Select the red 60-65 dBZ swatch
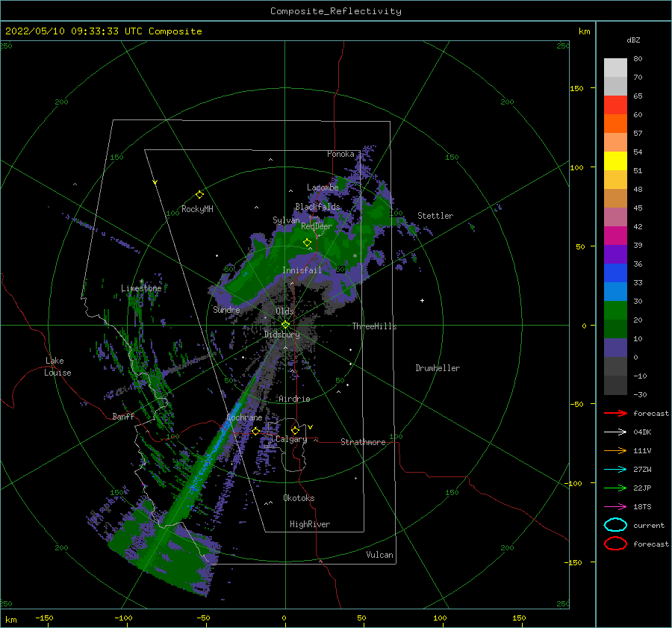This screenshot has width=672, height=628. point(615,105)
